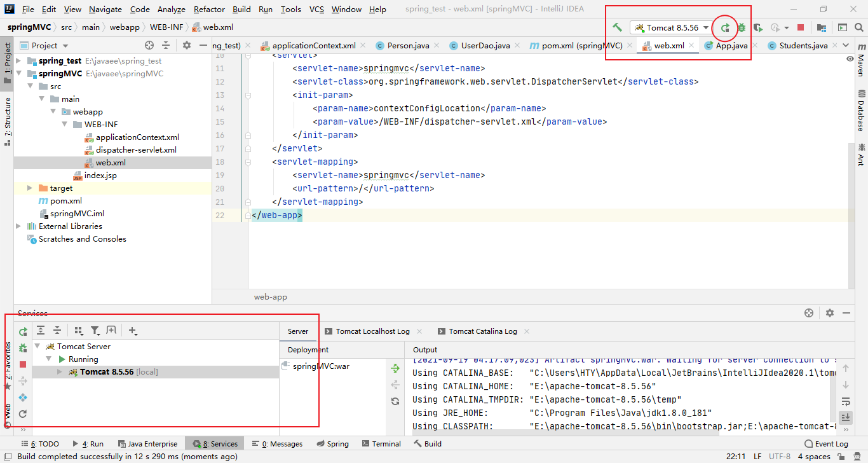
Task: Deploy all artifacts green arrow icon
Action: coord(395,368)
